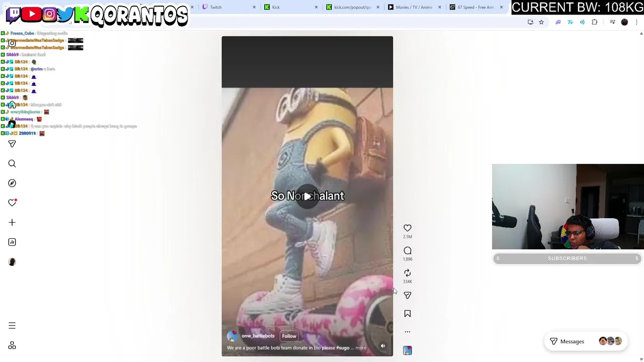Open the onw_battlebots profile name
Viewport: 644px width, 362px height.
tap(258, 336)
